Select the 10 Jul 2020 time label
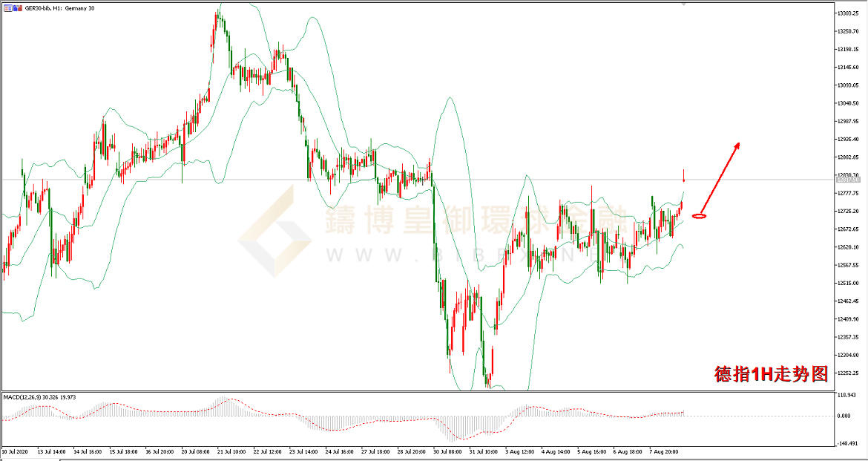 click(x=16, y=451)
